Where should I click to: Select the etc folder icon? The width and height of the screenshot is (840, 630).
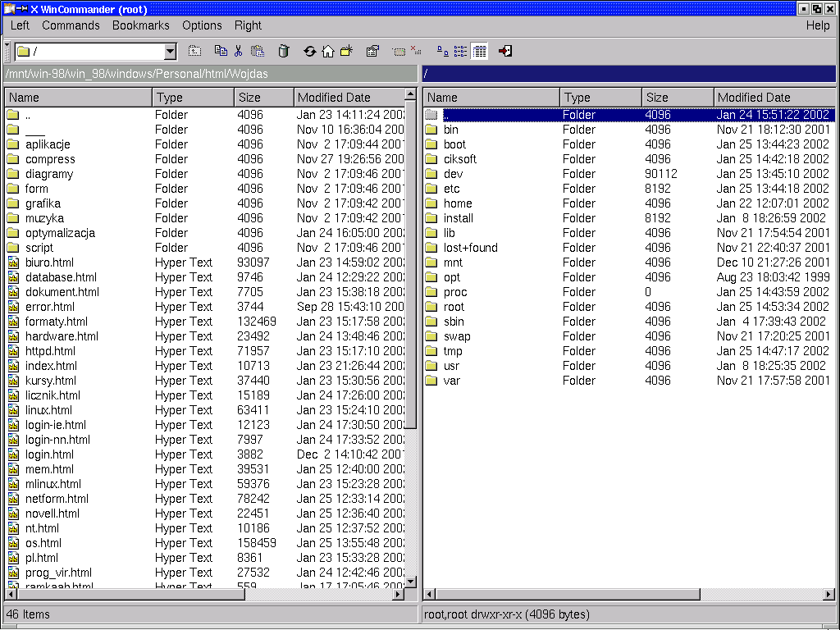(x=431, y=189)
